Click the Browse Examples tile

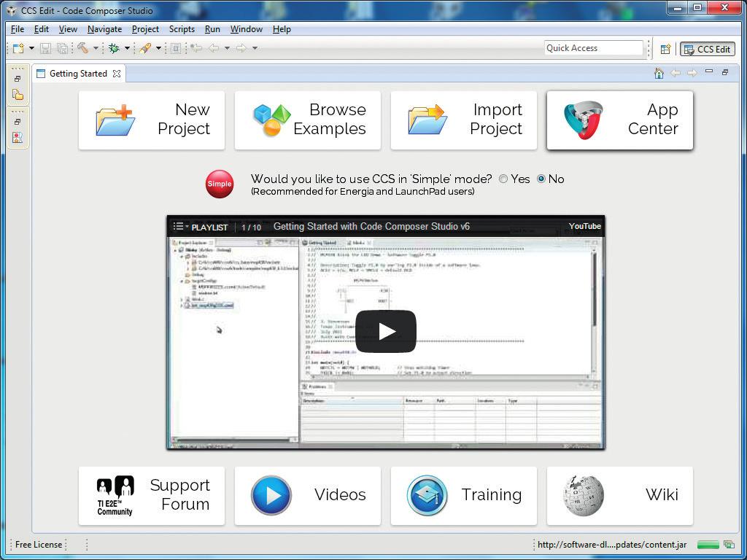pyautogui.click(x=308, y=120)
